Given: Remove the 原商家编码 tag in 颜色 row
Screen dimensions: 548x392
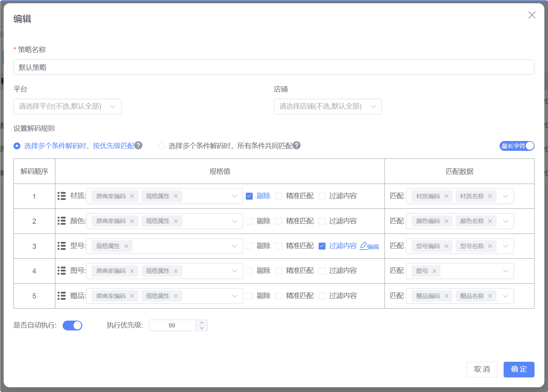Looking at the screenshot, I should 132,221.
